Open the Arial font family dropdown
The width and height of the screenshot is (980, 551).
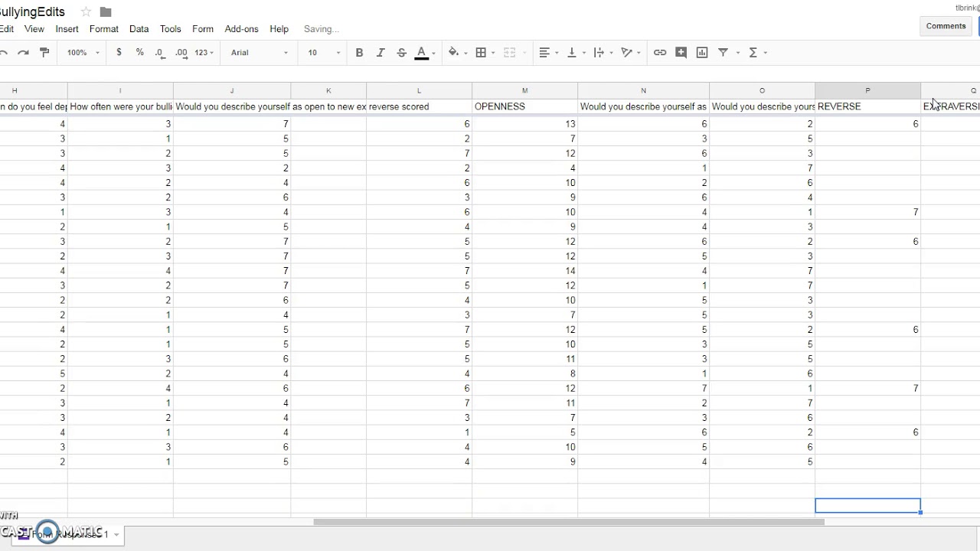[260, 53]
